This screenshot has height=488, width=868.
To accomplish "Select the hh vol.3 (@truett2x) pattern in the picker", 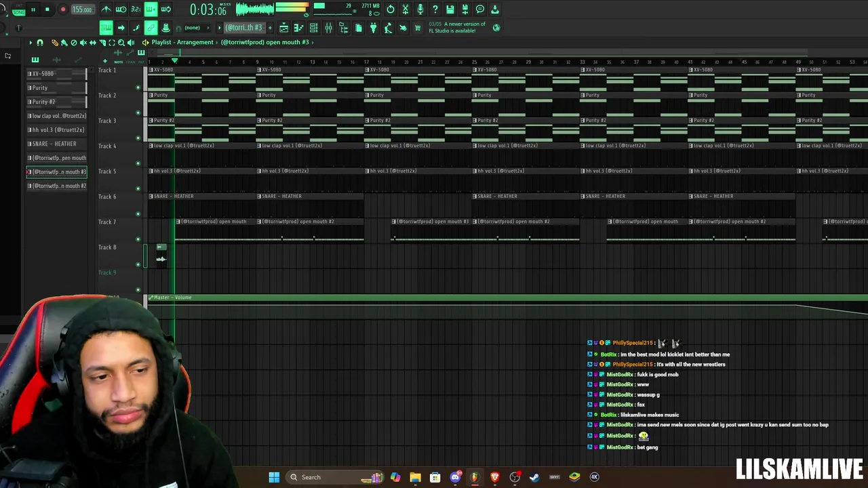I will tap(56, 129).
